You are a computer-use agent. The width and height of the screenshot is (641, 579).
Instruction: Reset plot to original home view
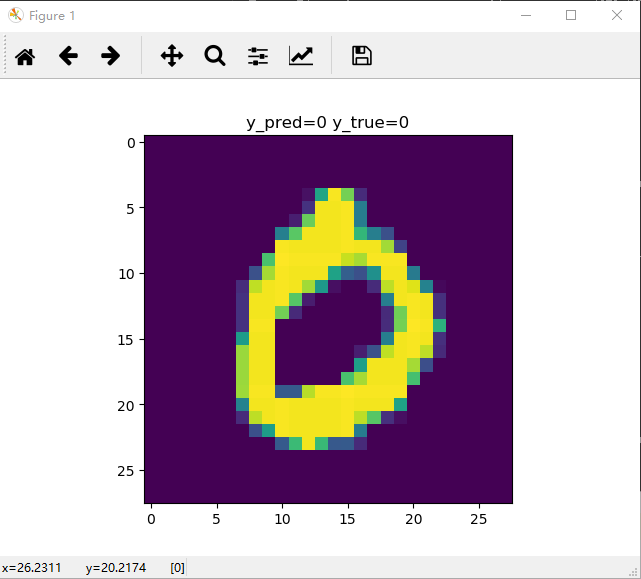[25, 56]
